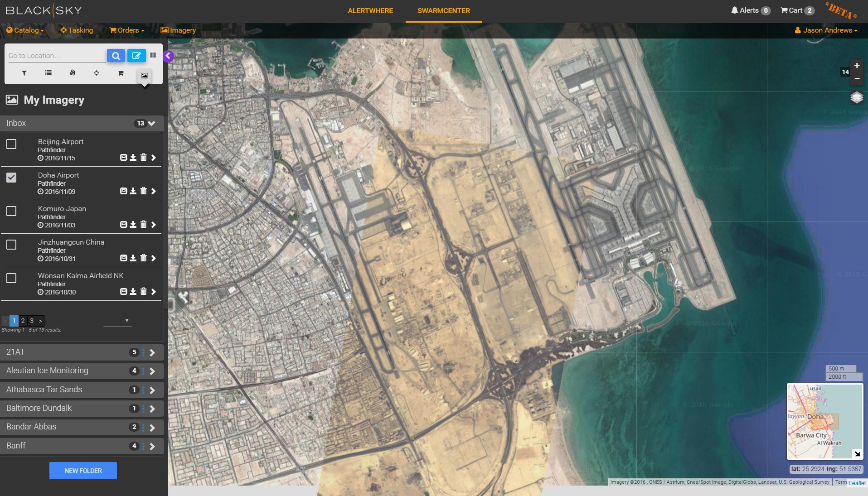This screenshot has height=496, width=868.
Task: Open the Tasking menu item
Action: [x=77, y=30]
